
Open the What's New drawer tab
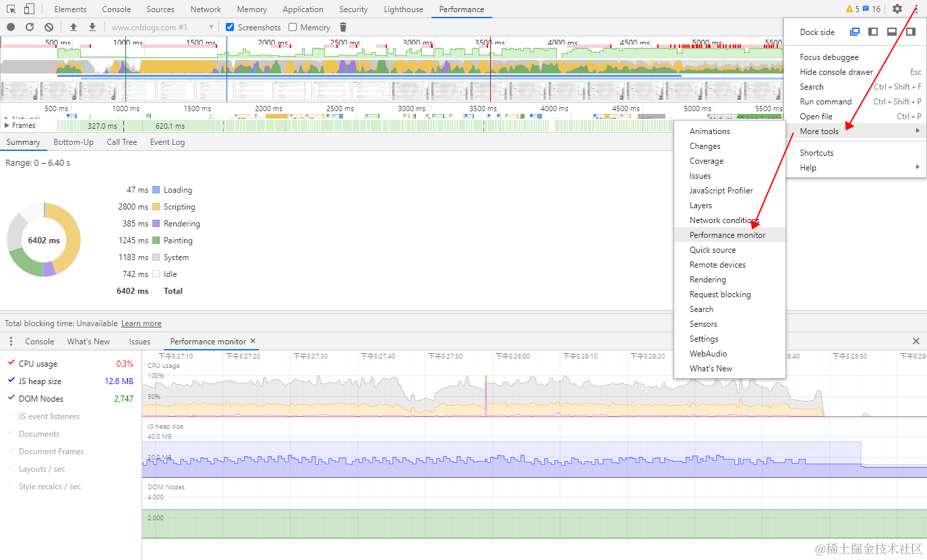click(88, 342)
